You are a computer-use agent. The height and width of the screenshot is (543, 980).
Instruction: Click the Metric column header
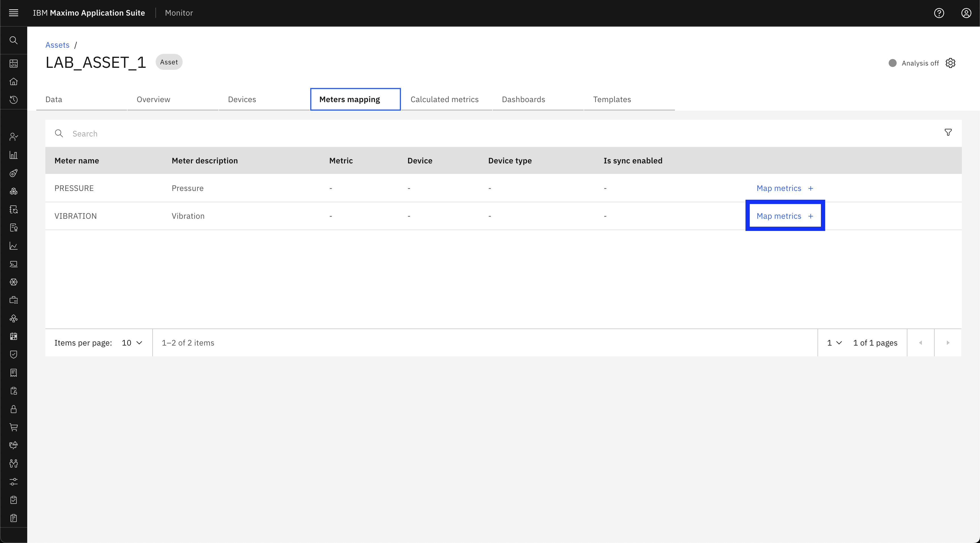[341, 161]
